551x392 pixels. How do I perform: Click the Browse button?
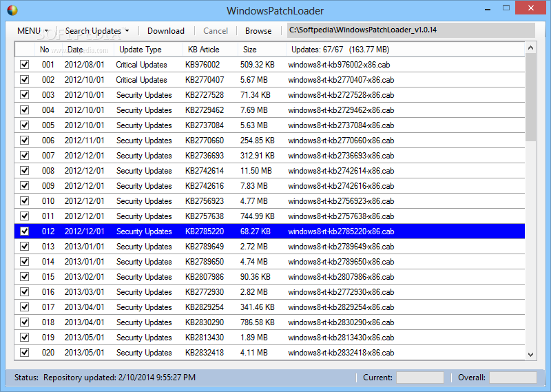(258, 31)
